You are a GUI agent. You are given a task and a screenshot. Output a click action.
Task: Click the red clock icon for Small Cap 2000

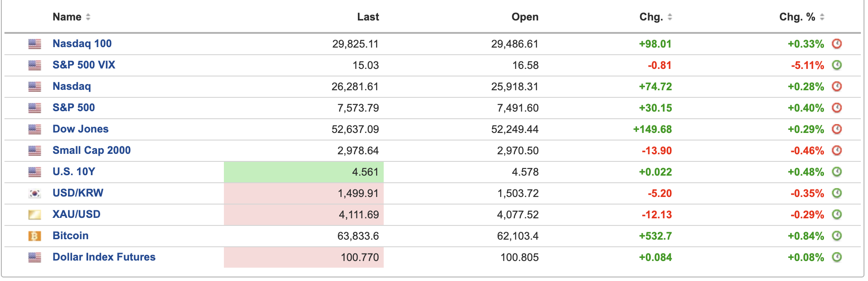click(837, 150)
